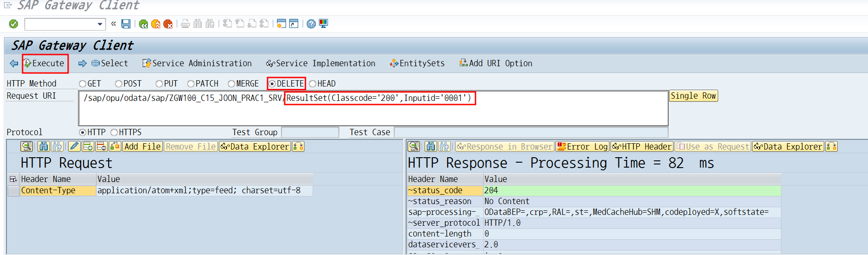Open Service Administration
Image resolution: width=868 pixels, height=255 pixels.
(x=197, y=64)
